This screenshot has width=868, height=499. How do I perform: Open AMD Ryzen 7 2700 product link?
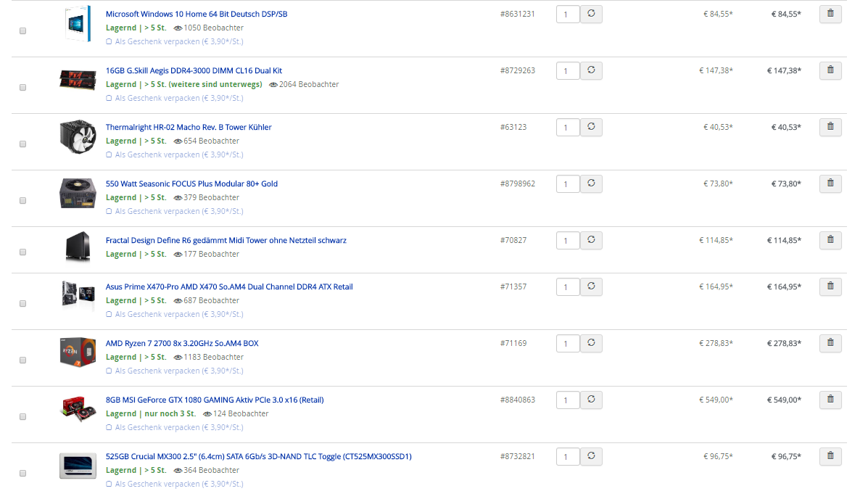click(x=182, y=343)
